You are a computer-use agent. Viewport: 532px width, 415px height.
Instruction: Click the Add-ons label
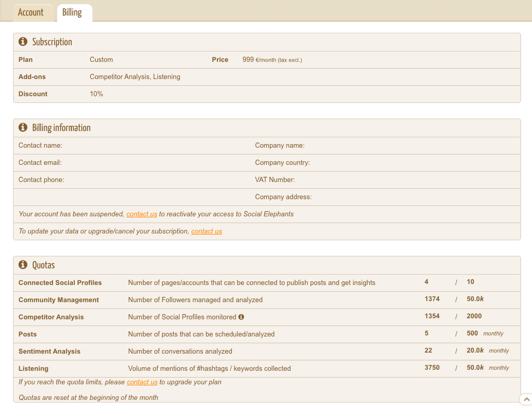(32, 76)
